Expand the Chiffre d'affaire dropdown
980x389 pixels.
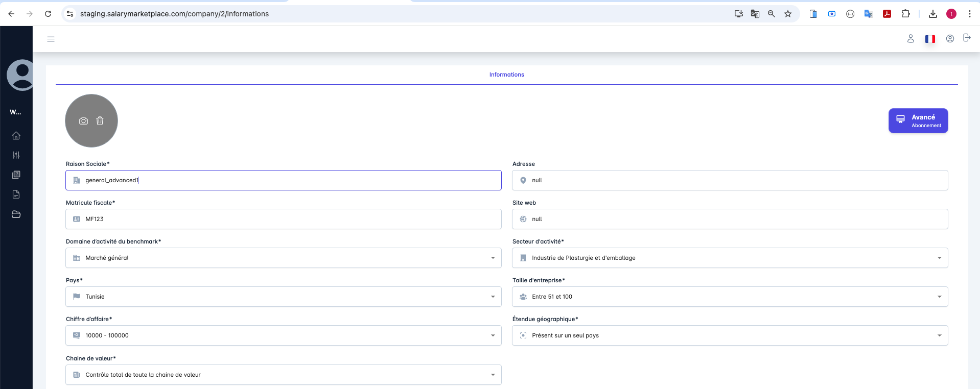tap(283, 335)
